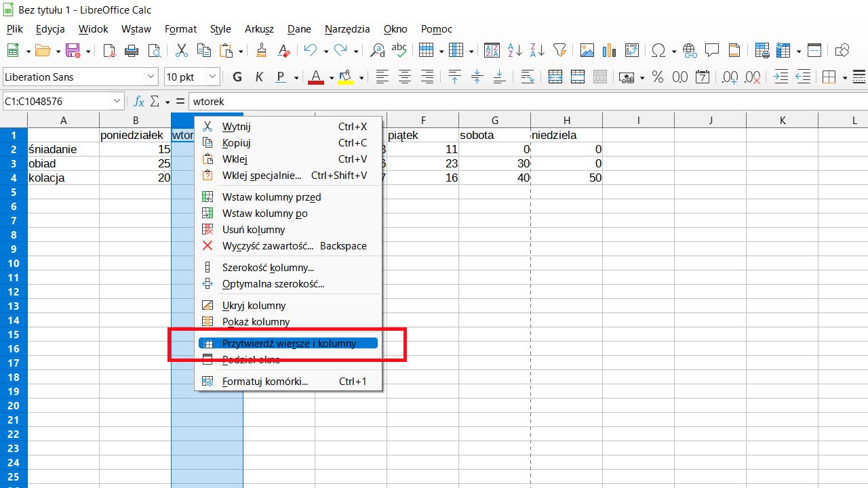This screenshot has height=488, width=868.
Task: Select the Sort Ascending icon
Action: pyautogui.click(x=514, y=50)
